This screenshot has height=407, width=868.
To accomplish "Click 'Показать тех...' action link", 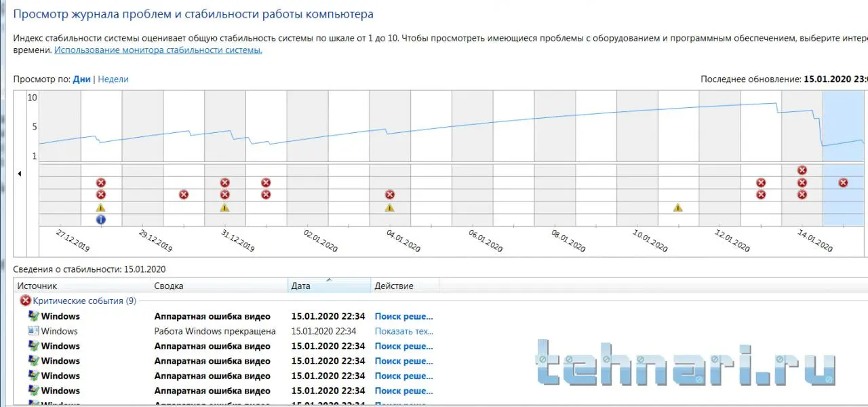I will click(x=404, y=331).
